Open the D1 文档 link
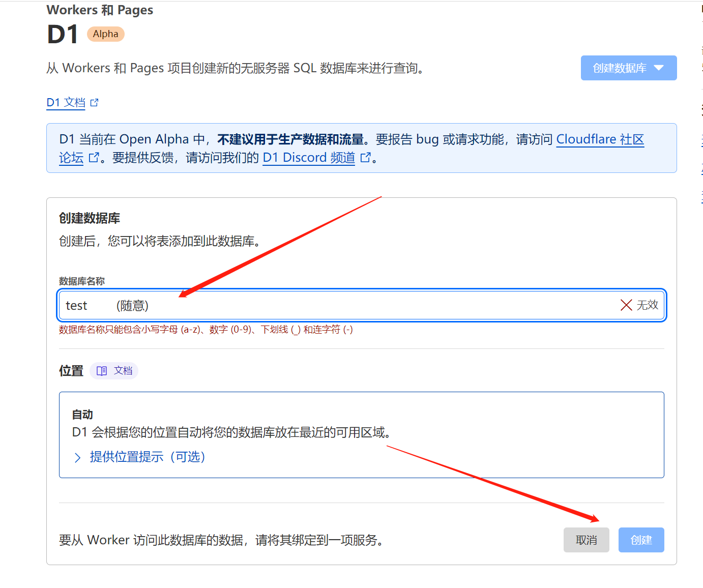Screen dimensions: 703x588 pyautogui.click(x=66, y=102)
